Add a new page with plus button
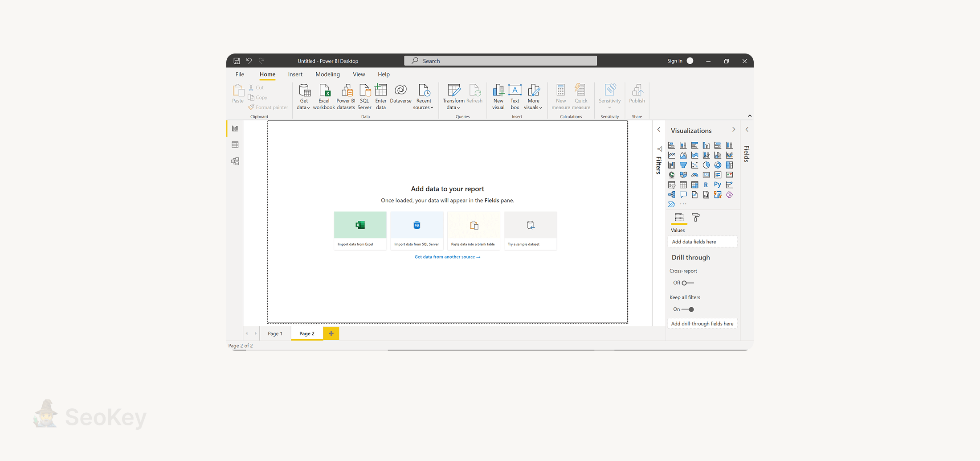The image size is (980, 461). click(x=331, y=333)
